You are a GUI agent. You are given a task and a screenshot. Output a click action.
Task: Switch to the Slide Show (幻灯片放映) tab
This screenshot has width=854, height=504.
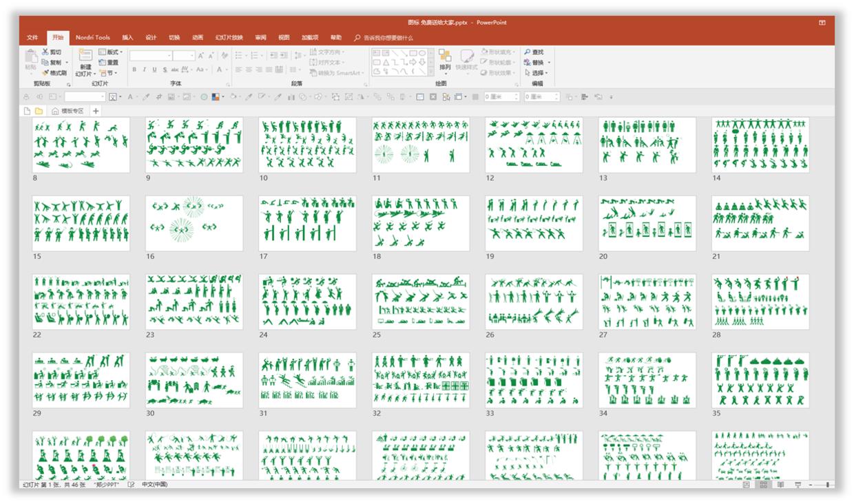pyautogui.click(x=229, y=38)
